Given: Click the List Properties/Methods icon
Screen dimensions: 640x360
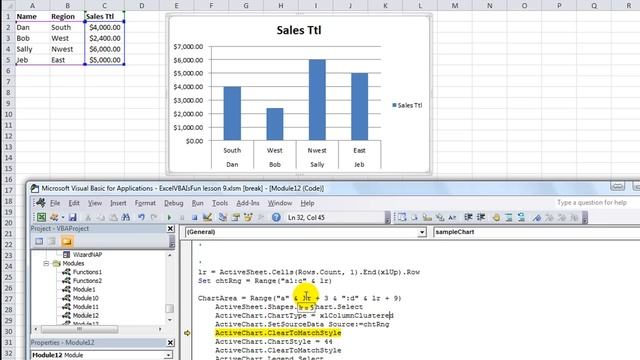Looking at the screenshot, I should pos(402,218).
